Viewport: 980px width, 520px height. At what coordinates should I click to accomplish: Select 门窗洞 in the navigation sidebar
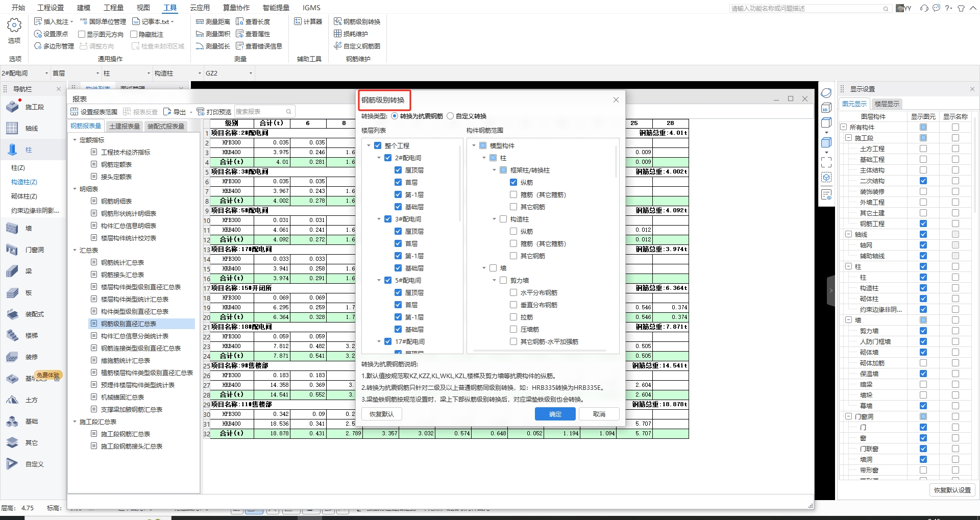click(x=34, y=250)
